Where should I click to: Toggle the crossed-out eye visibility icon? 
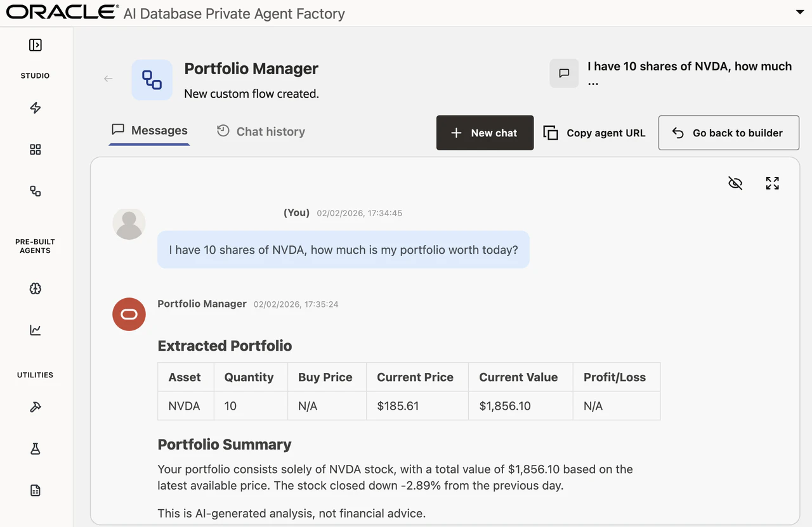click(735, 183)
